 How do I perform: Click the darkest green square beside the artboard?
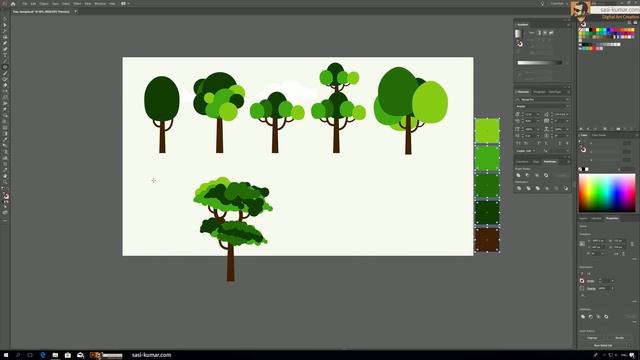[x=487, y=212]
